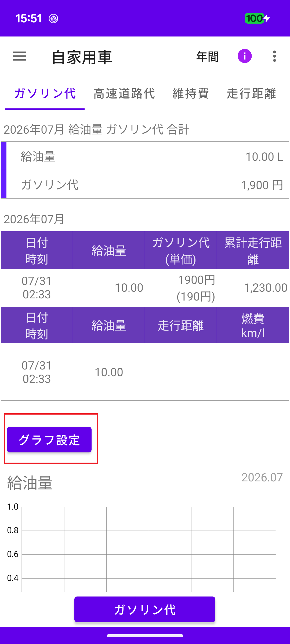The width and height of the screenshot is (290, 644).
Task: Tap the 燃費 km/l column header
Action: click(253, 325)
